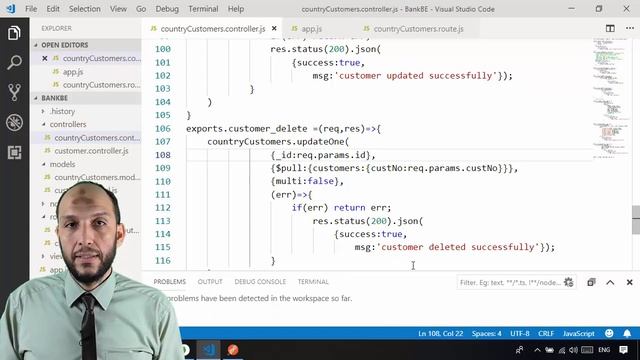640x360 pixels.
Task: Open the Debug view in activity bar
Action: tap(14, 122)
